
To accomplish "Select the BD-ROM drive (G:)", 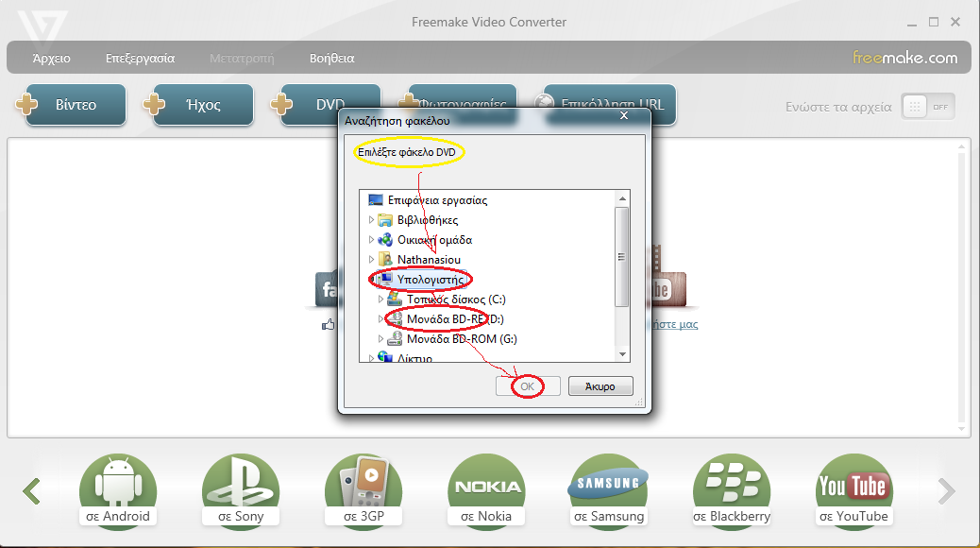I will coord(462,339).
